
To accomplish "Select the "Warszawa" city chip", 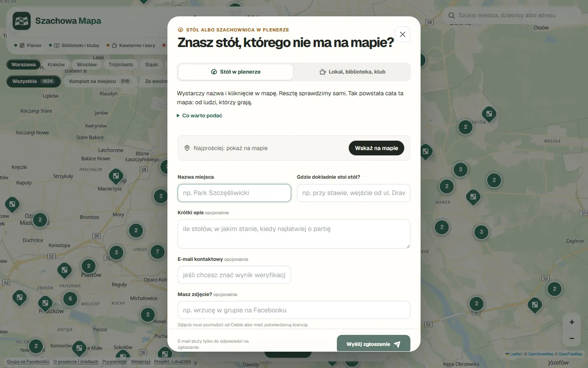I will (x=23, y=65).
